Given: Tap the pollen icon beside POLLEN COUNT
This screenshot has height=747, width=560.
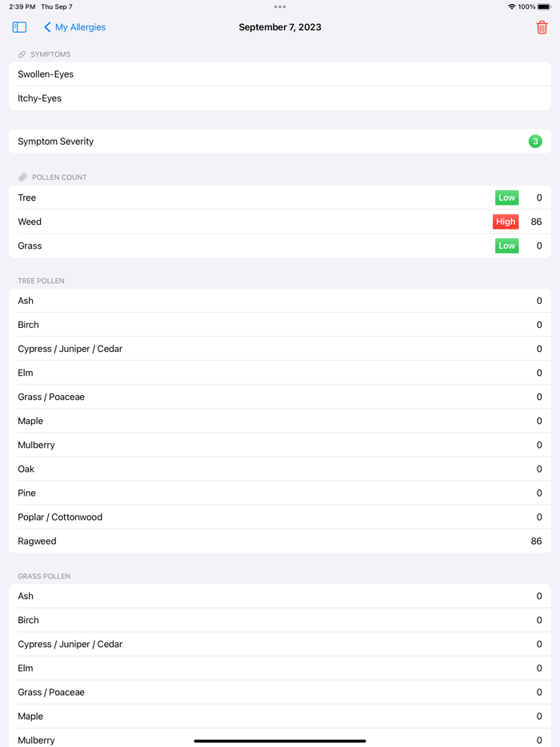Looking at the screenshot, I should click(x=22, y=177).
